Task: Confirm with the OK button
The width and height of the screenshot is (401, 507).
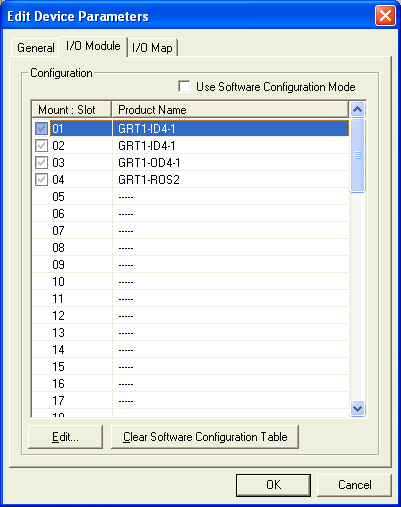Action: (x=273, y=485)
